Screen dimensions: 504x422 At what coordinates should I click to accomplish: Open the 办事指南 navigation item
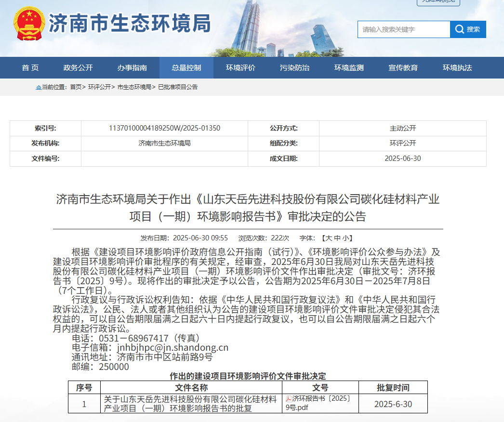click(132, 68)
